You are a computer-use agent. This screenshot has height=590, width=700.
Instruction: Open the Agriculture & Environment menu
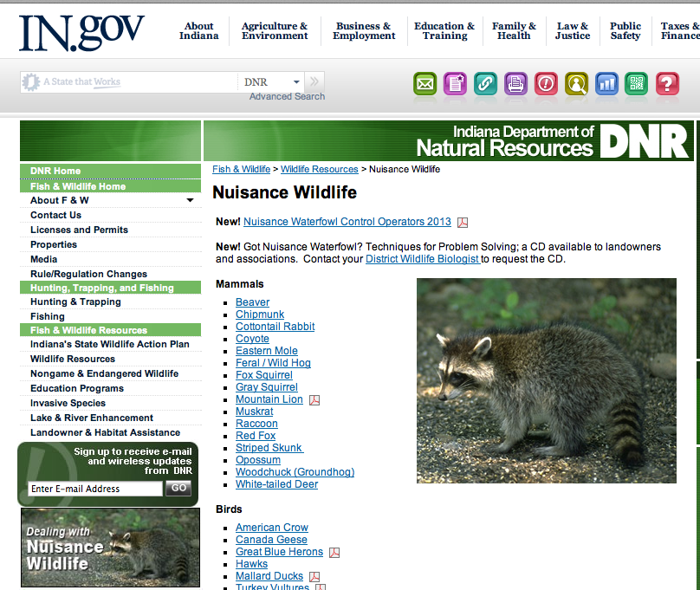[275, 31]
